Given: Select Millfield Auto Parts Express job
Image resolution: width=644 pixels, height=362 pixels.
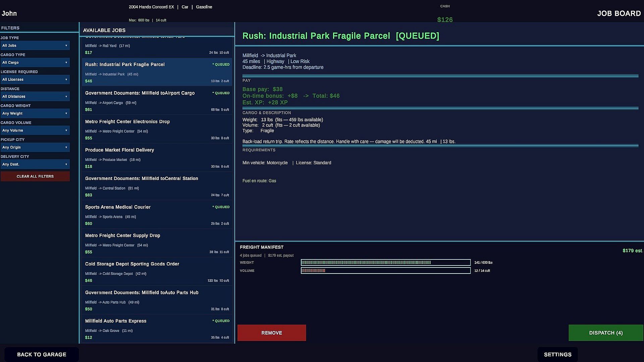Looking at the screenshot, I should [x=157, y=328].
